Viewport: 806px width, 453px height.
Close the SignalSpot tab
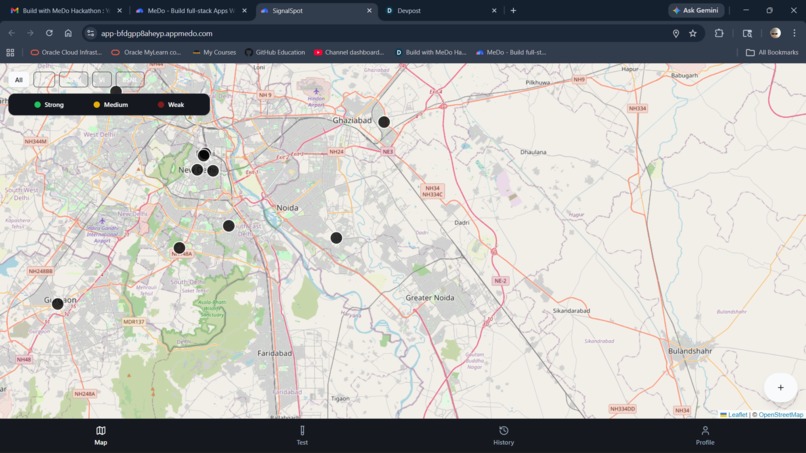click(369, 10)
